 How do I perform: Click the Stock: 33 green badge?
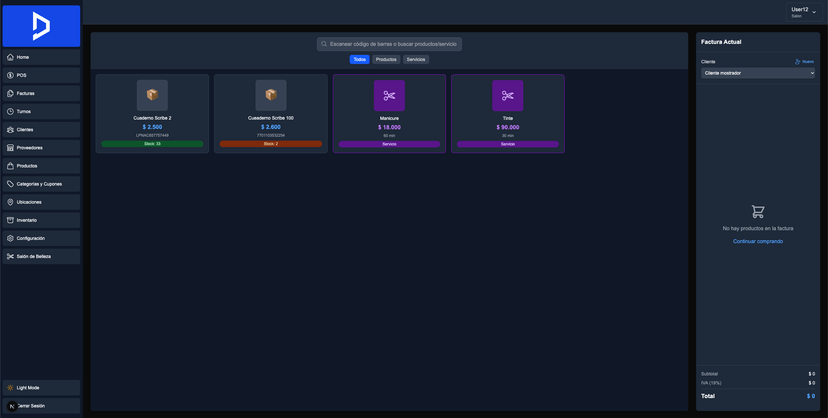coord(152,144)
